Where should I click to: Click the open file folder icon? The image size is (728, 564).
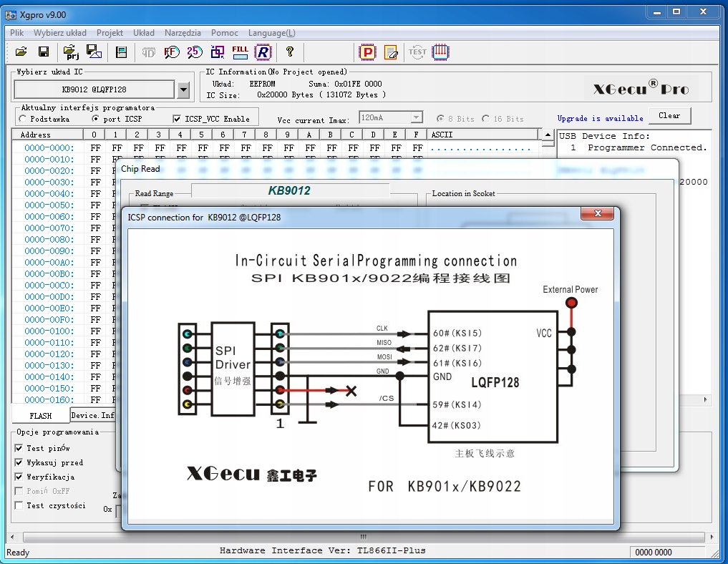pyautogui.click(x=21, y=52)
